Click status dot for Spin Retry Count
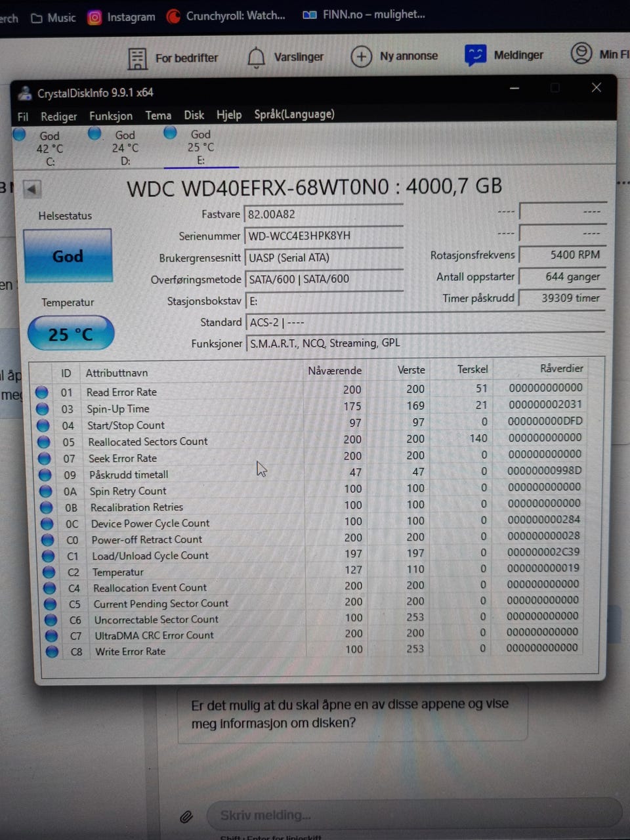The width and height of the screenshot is (630, 840). [x=45, y=491]
